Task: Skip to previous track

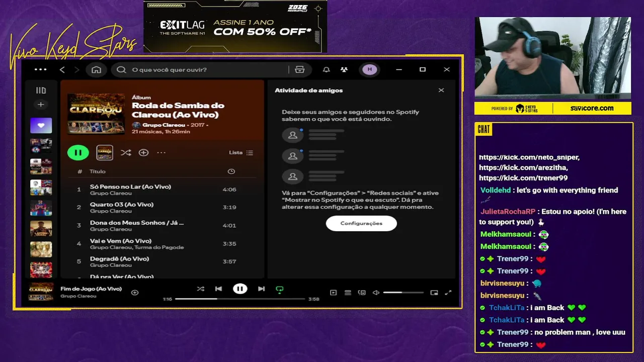Action: (218, 289)
